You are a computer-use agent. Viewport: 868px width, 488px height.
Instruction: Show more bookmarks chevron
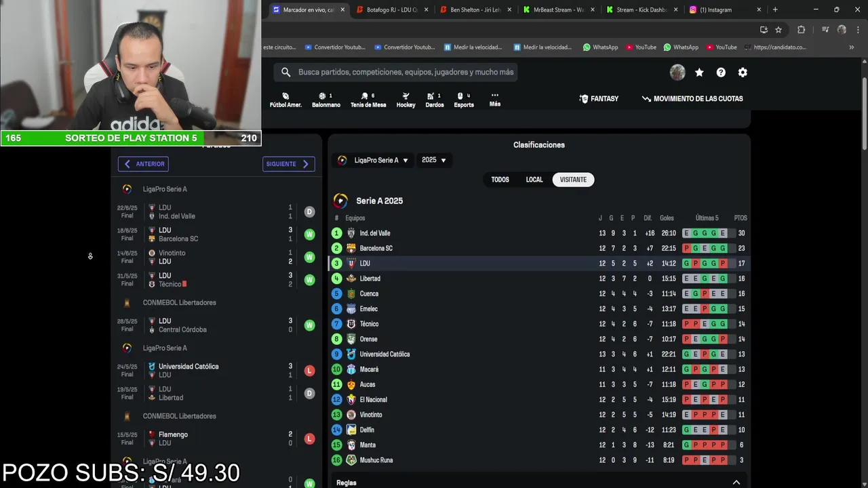click(851, 47)
